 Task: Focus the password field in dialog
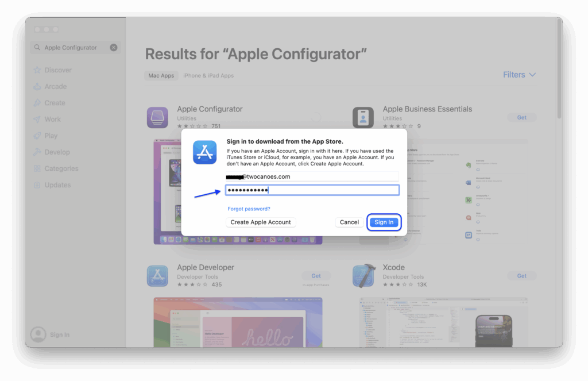click(x=312, y=190)
